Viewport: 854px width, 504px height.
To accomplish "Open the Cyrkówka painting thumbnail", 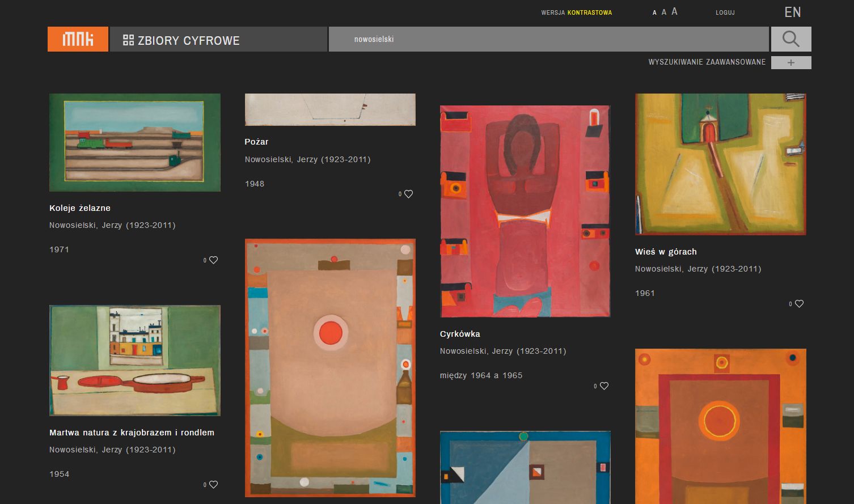I will 525,211.
